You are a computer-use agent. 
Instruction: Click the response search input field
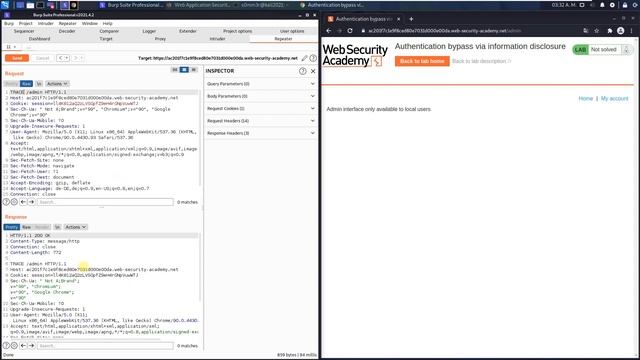105,346
